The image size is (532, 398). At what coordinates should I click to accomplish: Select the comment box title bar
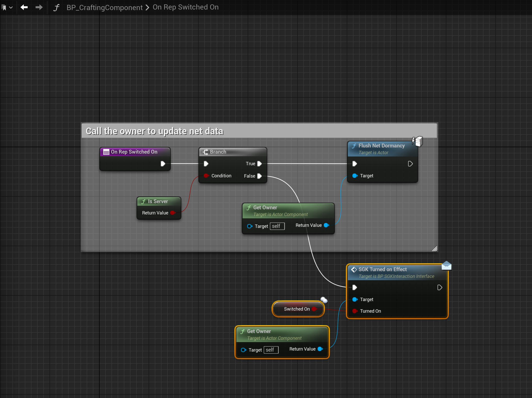pyautogui.click(x=259, y=131)
